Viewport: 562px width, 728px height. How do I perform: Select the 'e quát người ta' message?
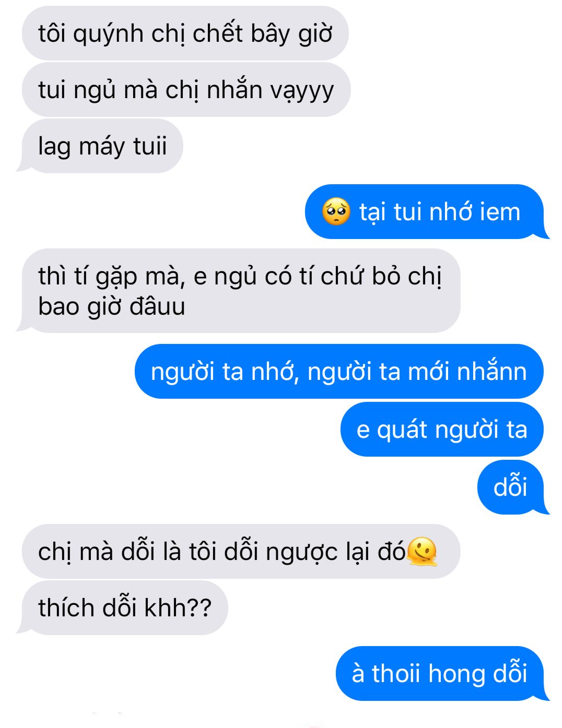pyautogui.click(x=442, y=429)
